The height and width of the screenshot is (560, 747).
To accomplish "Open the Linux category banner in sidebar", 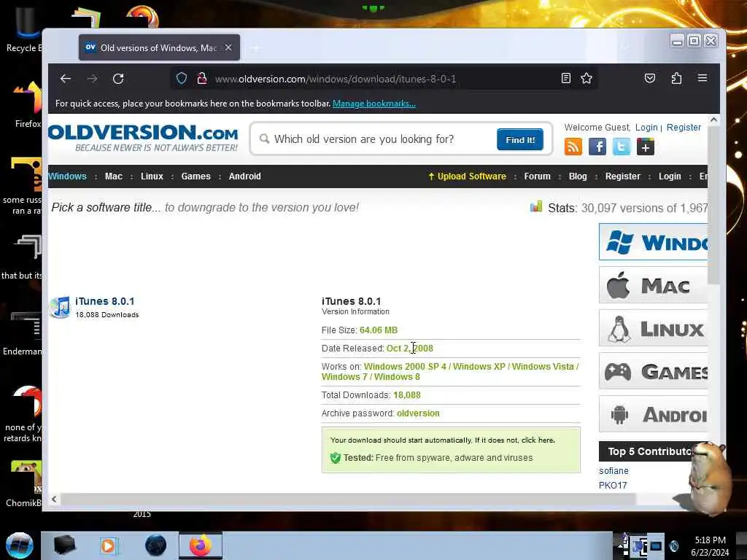I will pos(653,328).
